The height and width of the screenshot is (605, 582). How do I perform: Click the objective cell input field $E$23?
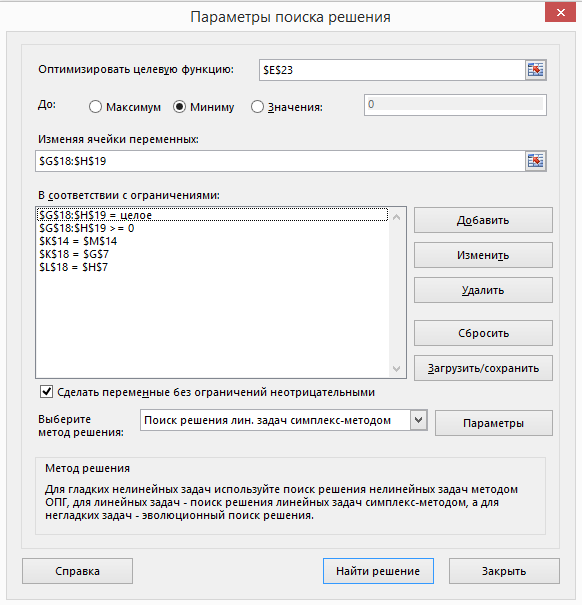(x=392, y=70)
